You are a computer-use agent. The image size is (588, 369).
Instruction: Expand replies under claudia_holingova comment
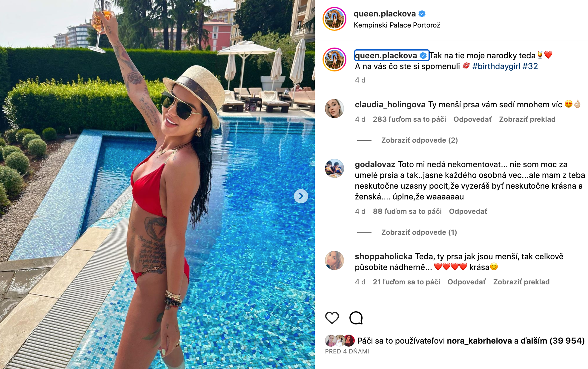point(420,140)
